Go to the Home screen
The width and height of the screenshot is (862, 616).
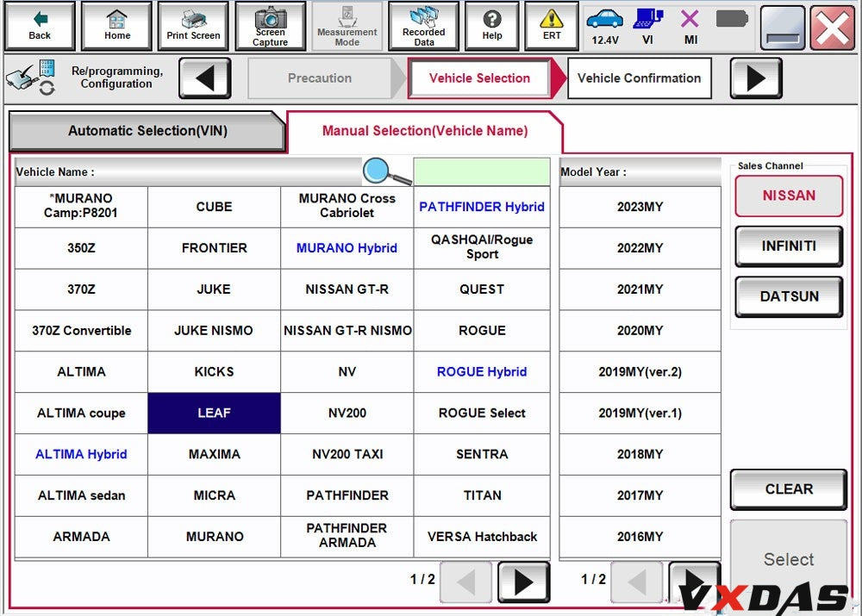tap(116, 26)
